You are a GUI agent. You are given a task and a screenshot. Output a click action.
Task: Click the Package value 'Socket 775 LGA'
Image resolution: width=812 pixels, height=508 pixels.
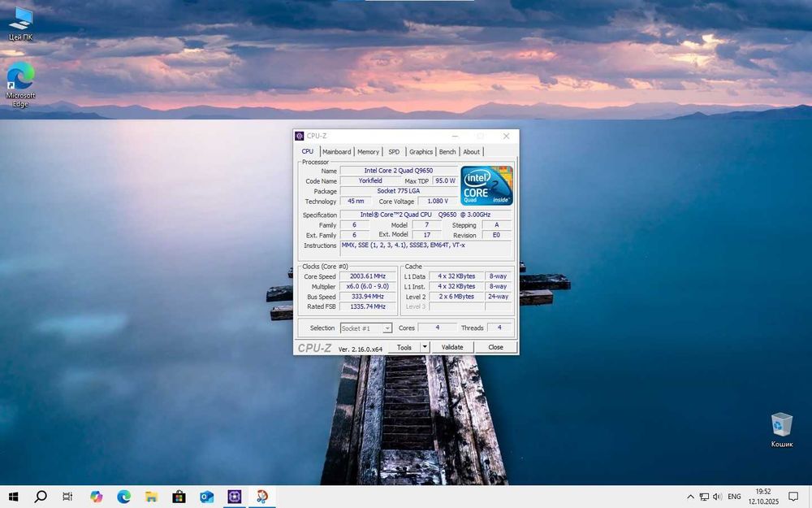click(399, 191)
